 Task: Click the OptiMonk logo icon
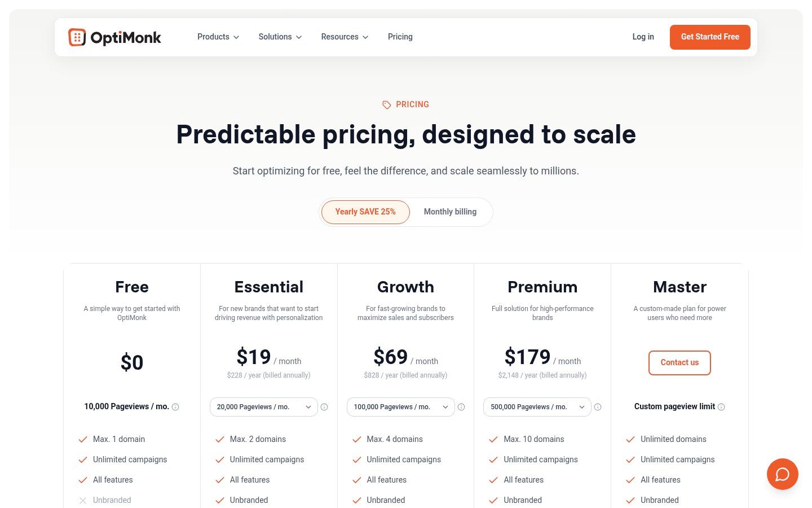tap(77, 37)
